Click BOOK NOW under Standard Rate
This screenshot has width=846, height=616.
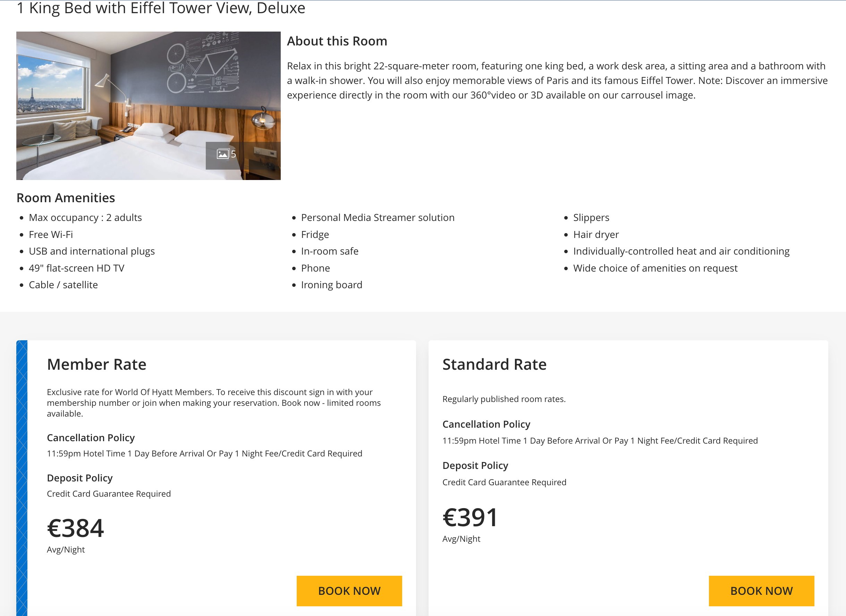click(x=761, y=591)
